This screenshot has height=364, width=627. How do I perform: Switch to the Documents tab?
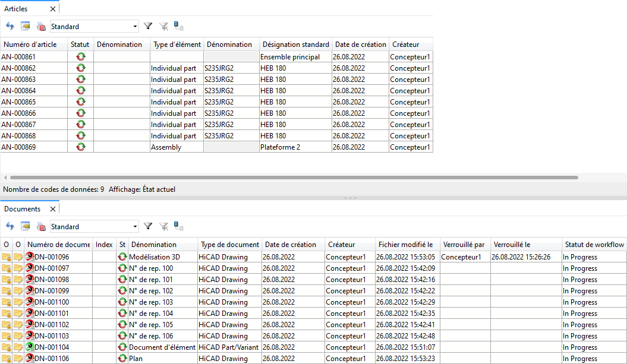(x=23, y=209)
